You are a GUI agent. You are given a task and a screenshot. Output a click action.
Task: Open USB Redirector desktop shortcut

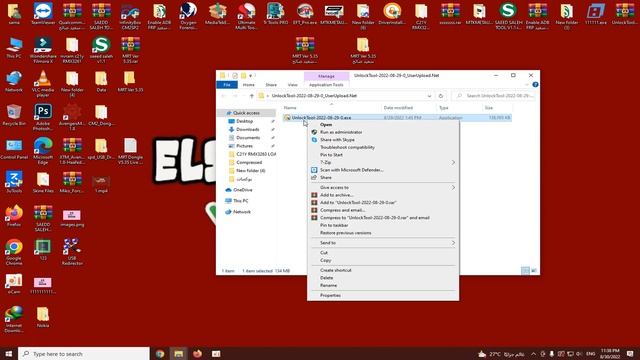click(x=72, y=252)
